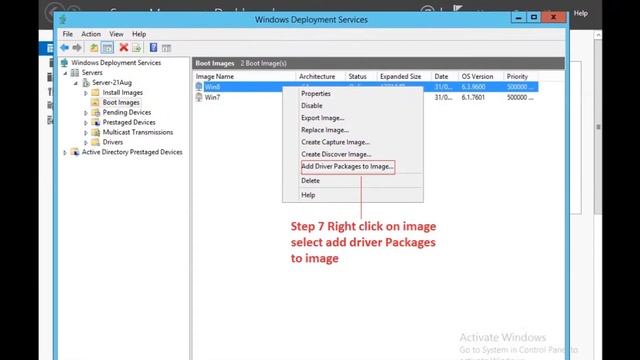Click the Server Manager background window scrollbar

(x=598, y=127)
